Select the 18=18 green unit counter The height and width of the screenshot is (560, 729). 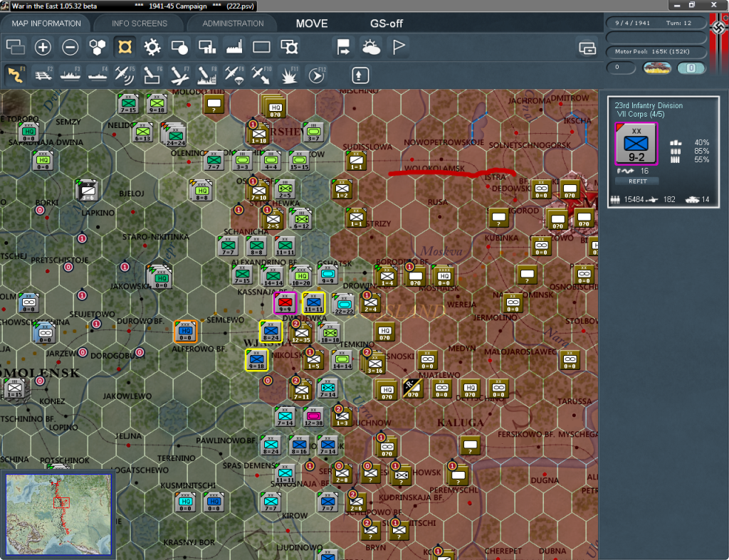coord(330,333)
